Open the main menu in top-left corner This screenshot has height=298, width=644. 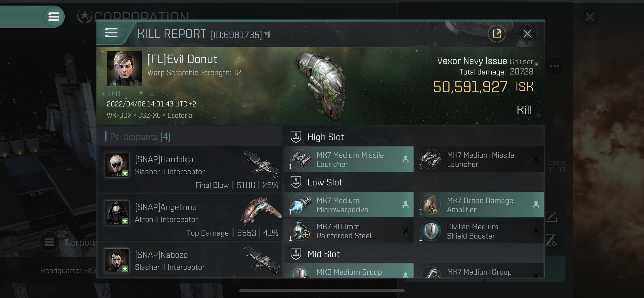[x=54, y=17]
